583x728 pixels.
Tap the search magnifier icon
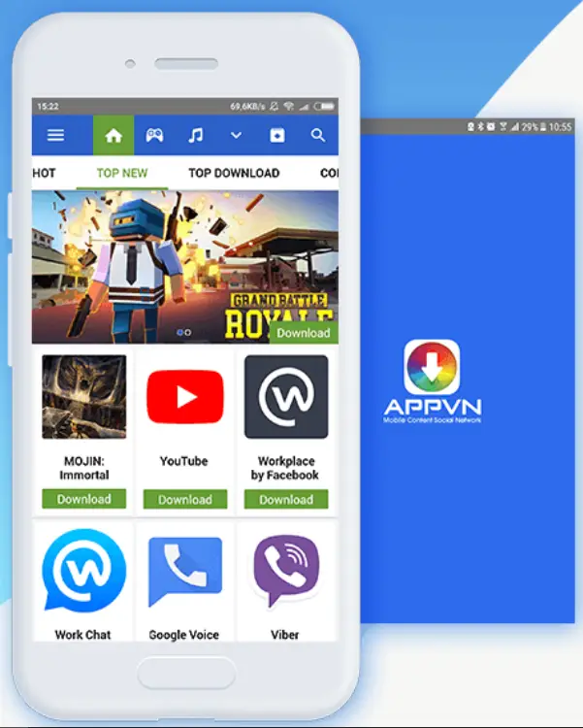coord(318,135)
